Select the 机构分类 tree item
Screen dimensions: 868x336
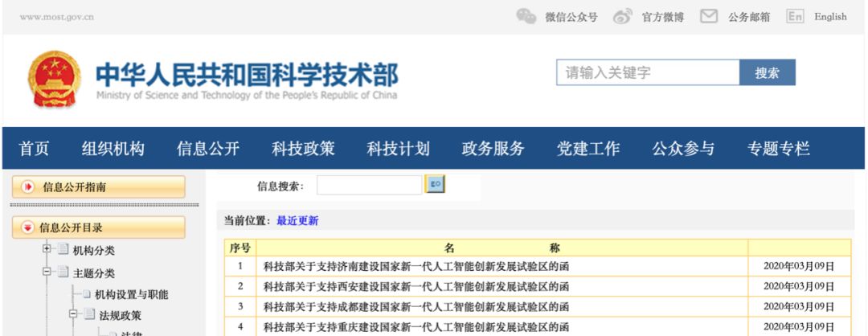93,250
